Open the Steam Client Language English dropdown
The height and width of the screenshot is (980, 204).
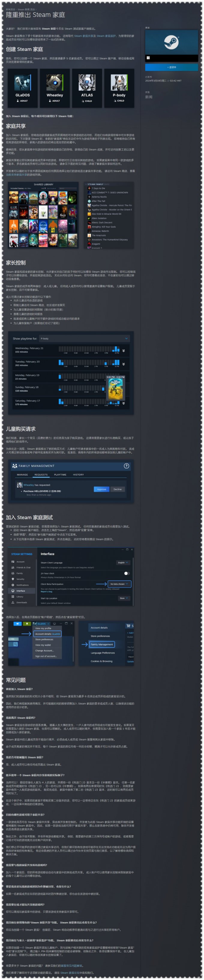pyautogui.click(x=123, y=563)
